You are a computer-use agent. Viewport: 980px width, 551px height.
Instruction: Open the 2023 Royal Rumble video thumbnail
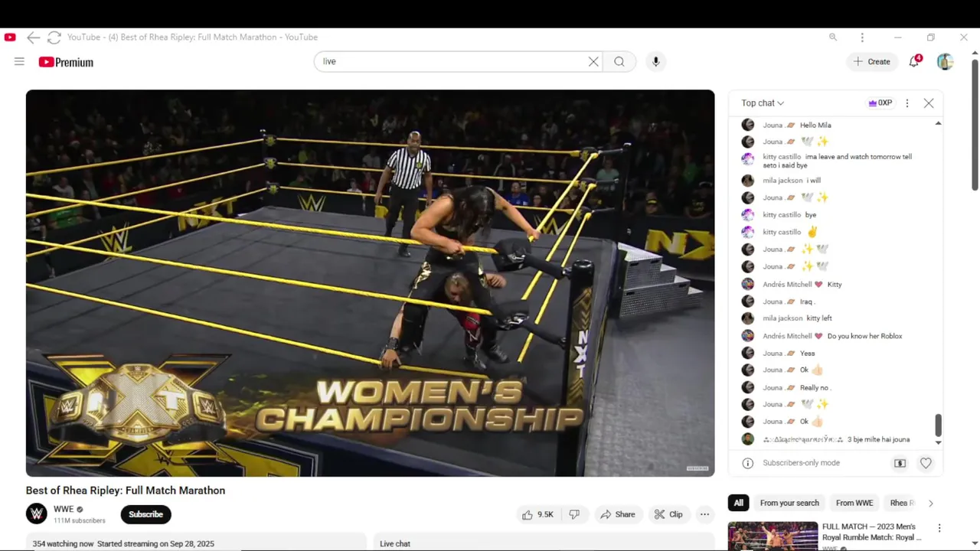(x=773, y=536)
